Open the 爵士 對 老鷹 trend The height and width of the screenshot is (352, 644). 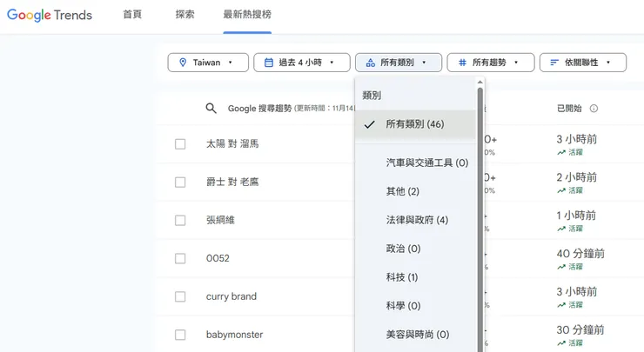(x=232, y=183)
